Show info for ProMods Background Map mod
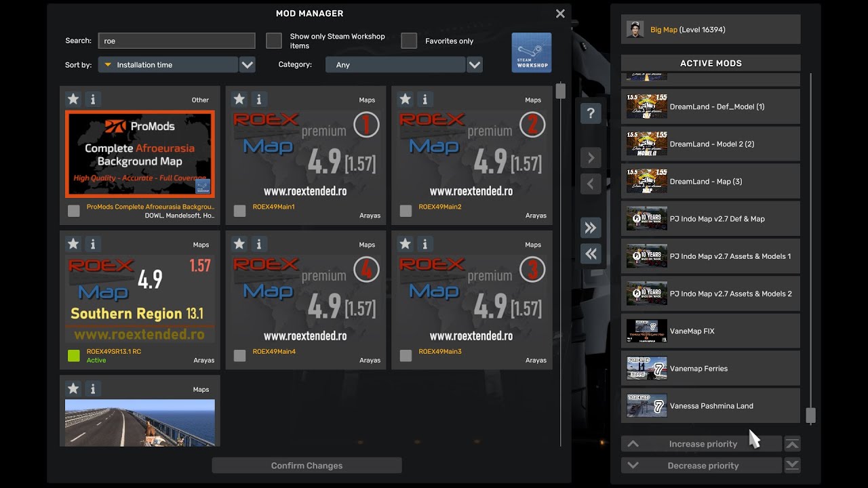Screen dimensions: 868x488 (x=93, y=100)
